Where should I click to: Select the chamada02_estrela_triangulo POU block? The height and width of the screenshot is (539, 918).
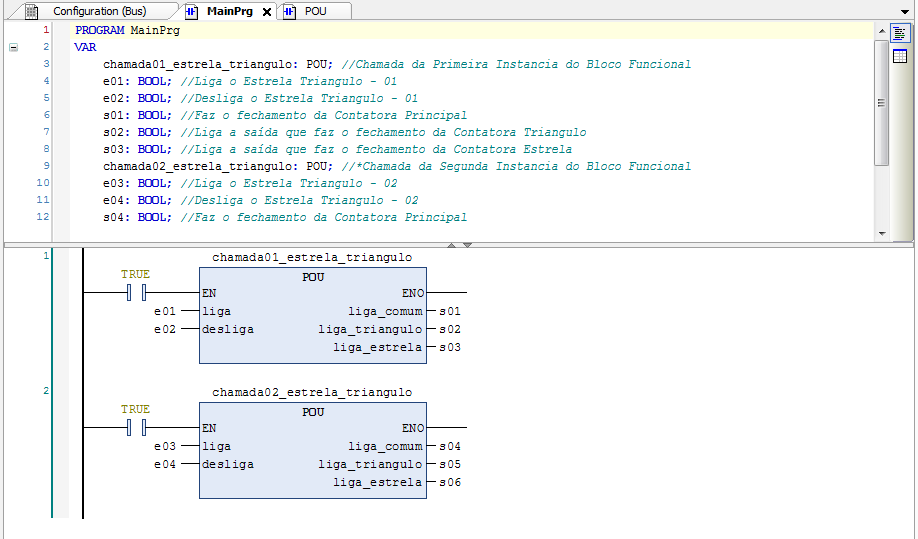point(312,454)
